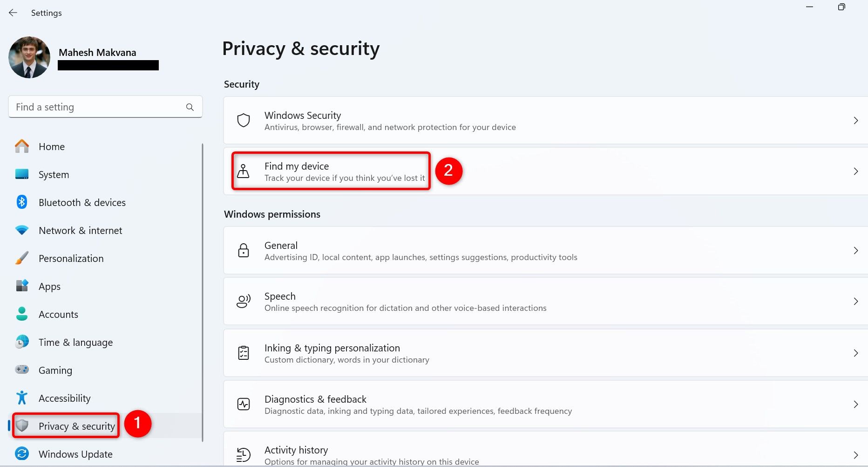Screen dimensions: 868x467
Task: Expand the Windows Security row chevron
Action: click(856, 120)
